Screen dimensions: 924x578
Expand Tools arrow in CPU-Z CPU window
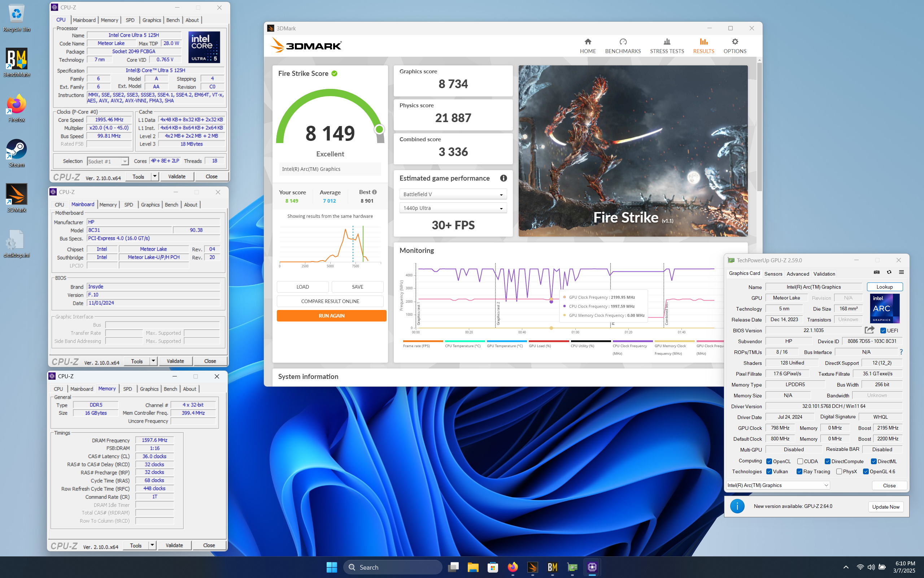tap(154, 176)
